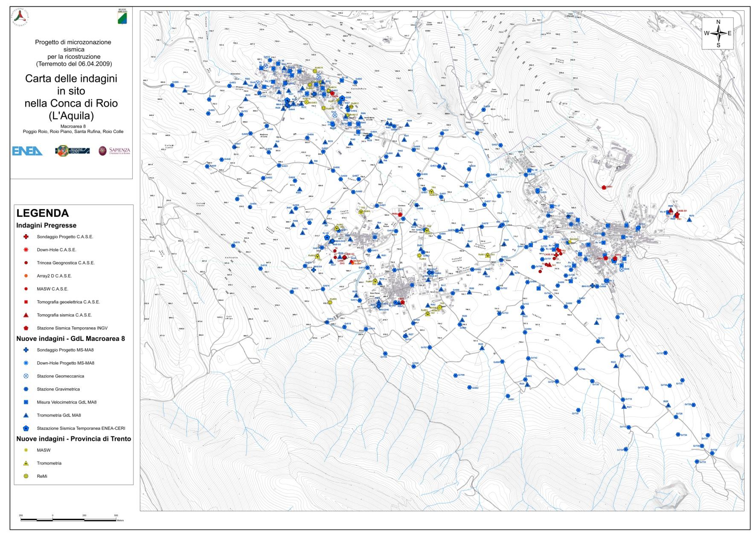
Task: Select the Ri11 tromometry triangle marker
Action: click(x=184, y=90)
